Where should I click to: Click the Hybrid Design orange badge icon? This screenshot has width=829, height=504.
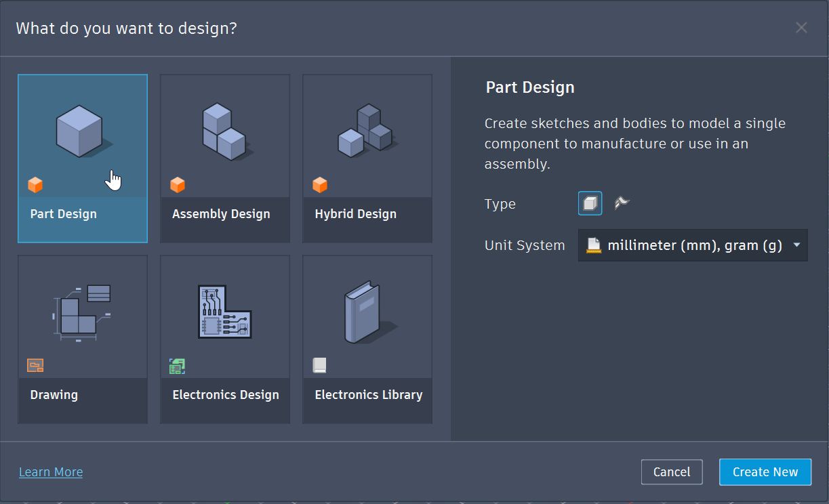click(319, 184)
